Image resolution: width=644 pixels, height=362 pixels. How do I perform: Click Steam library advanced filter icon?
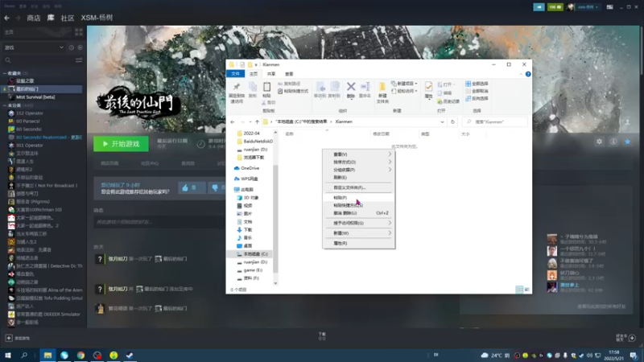click(79, 60)
